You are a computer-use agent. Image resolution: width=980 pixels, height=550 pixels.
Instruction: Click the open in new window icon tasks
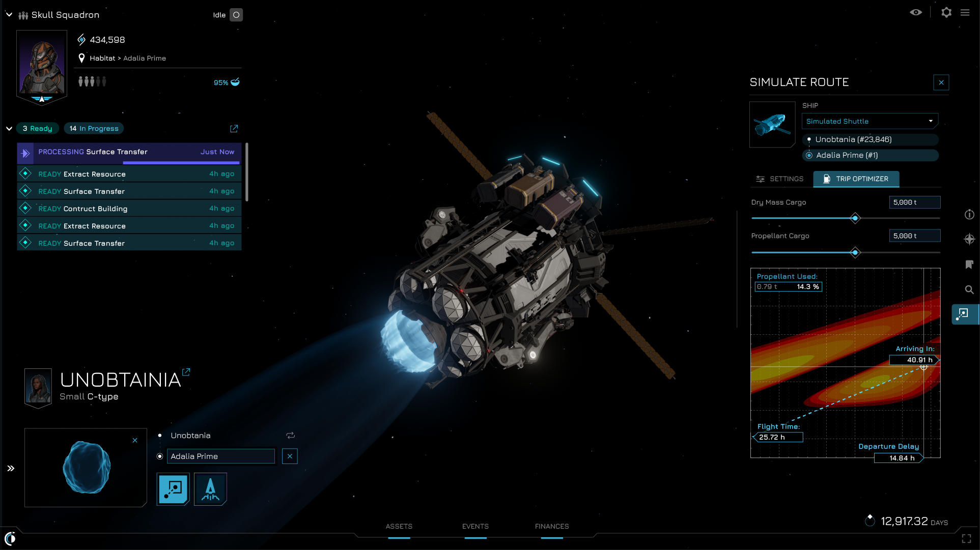click(x=233, y=128)
